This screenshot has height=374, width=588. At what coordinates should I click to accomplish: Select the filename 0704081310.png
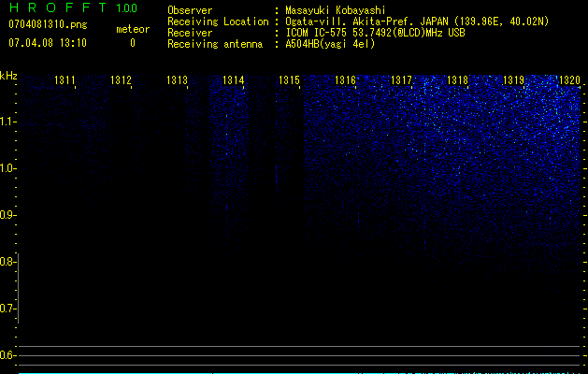[x=48, y=24]
